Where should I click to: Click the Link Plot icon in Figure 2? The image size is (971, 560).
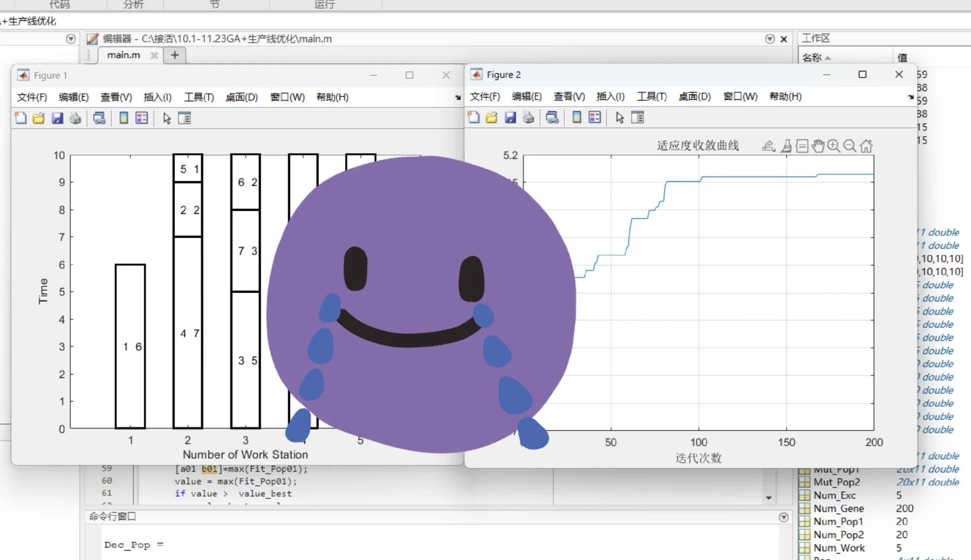tap(552, 118)
